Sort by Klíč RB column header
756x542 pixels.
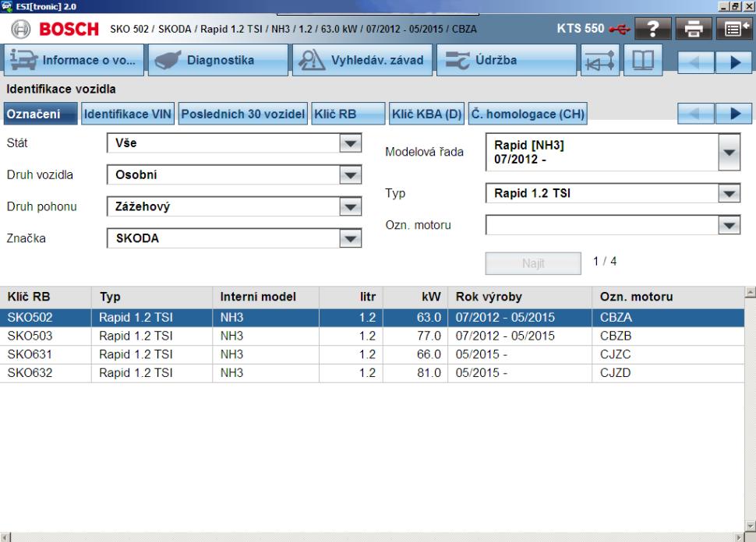coord(45,297)
